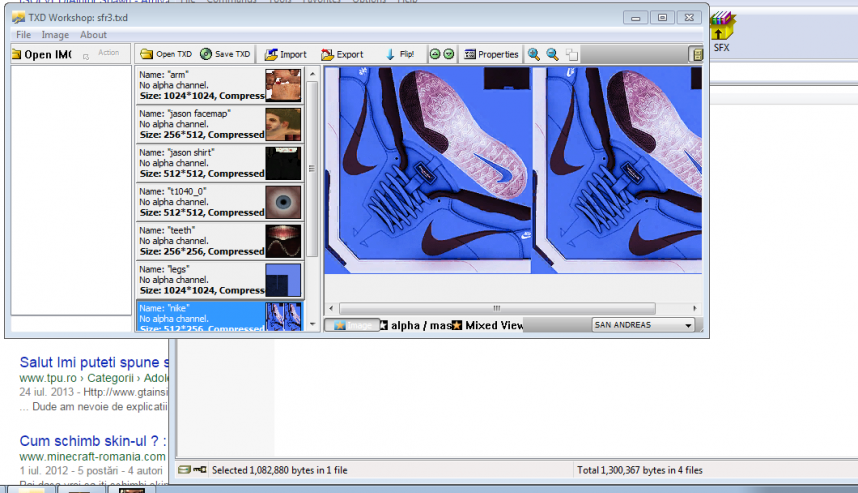
Task: Open texture Properties
Action: [491, 54]
